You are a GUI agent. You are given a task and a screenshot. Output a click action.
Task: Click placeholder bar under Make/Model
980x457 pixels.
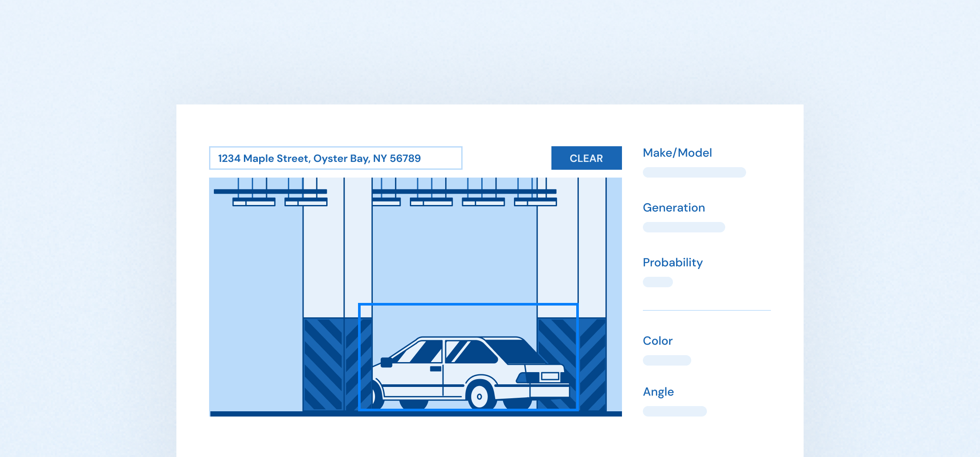(694, 172)
